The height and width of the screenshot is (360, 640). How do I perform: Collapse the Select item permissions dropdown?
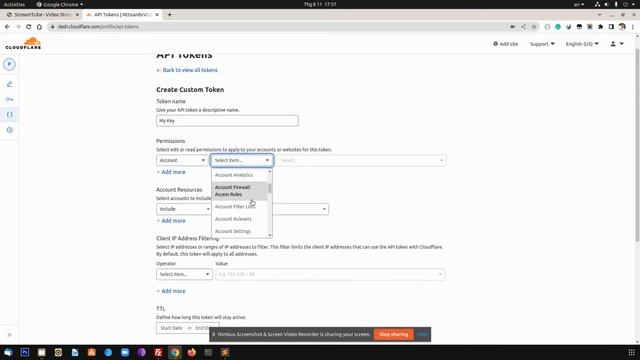(x=242, y=160)
